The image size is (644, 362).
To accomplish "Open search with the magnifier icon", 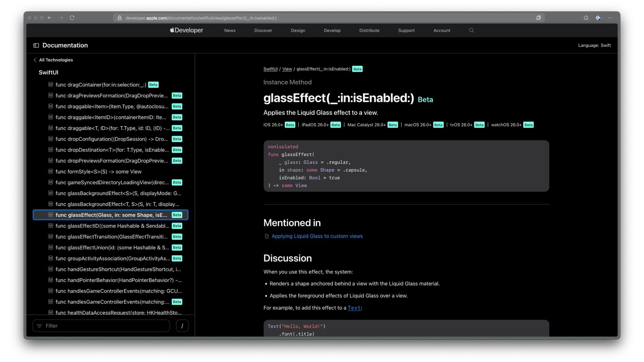I will pyautogui.click(x=471, y=30).
